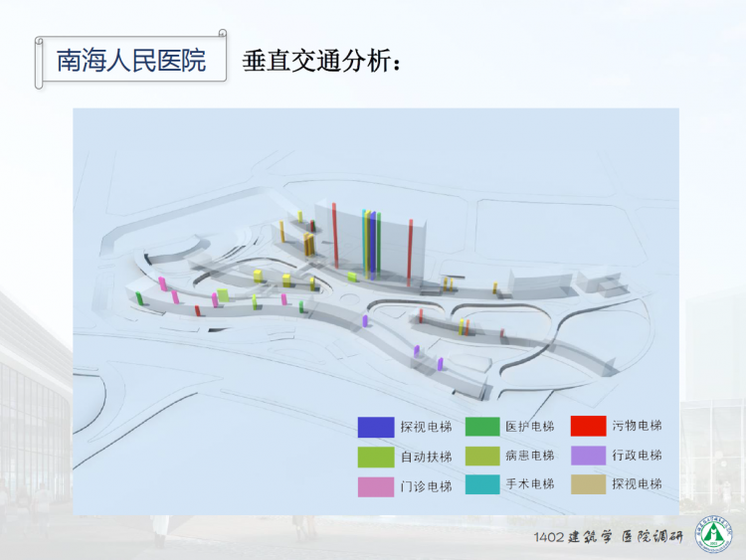This screenshot has height=560, width=746.
Task: Click the round green school logo
Action: pyautogui.click(x=713, y=534)
